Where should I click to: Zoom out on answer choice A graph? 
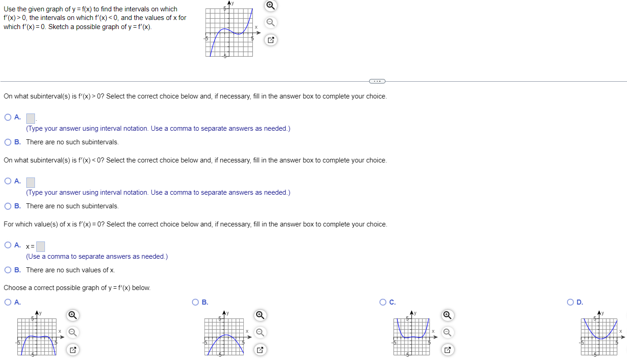[73, 332]
